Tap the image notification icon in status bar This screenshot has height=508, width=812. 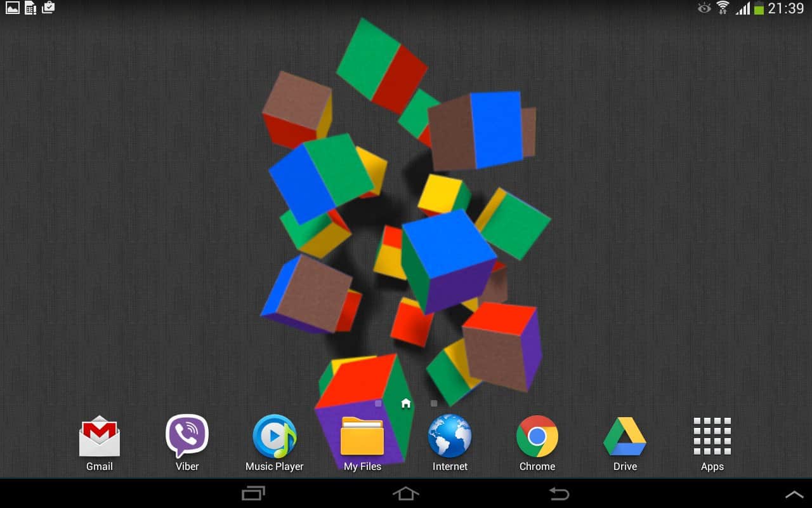coord(13,8)
